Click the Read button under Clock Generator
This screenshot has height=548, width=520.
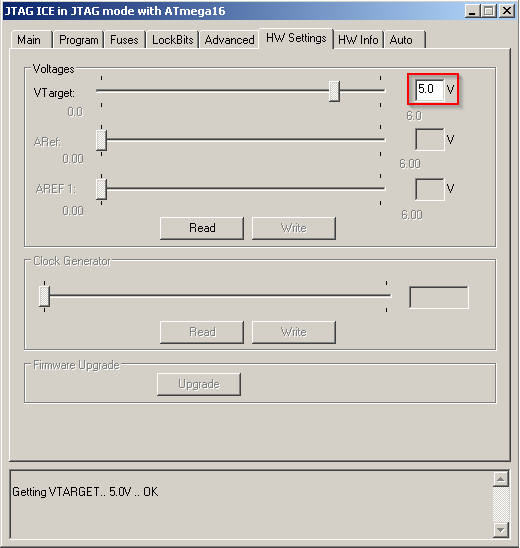202,332
